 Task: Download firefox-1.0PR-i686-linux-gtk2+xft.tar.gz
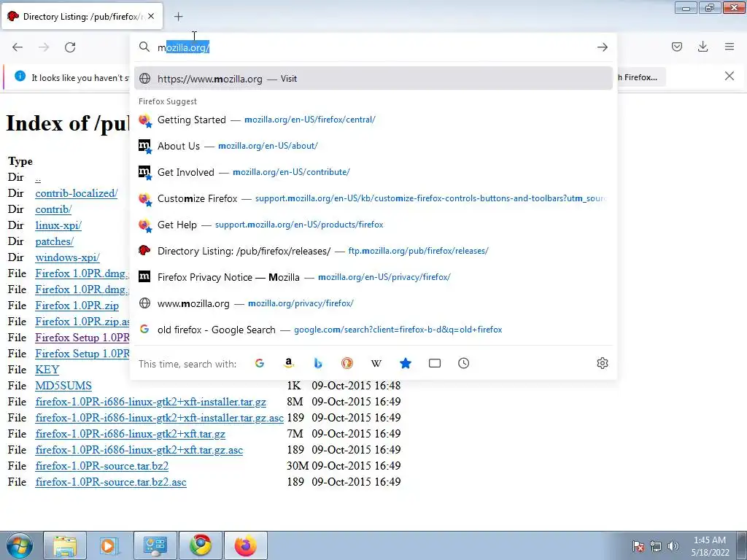coord(130,434)
